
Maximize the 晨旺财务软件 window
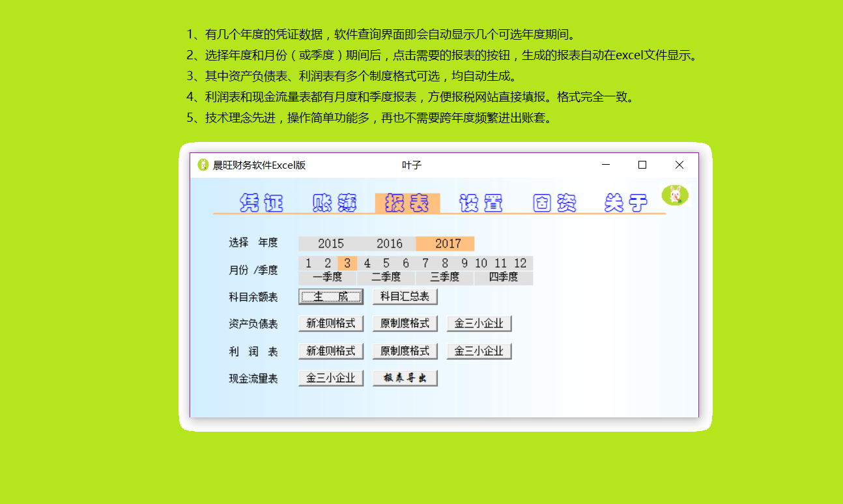tap(642, 165)
